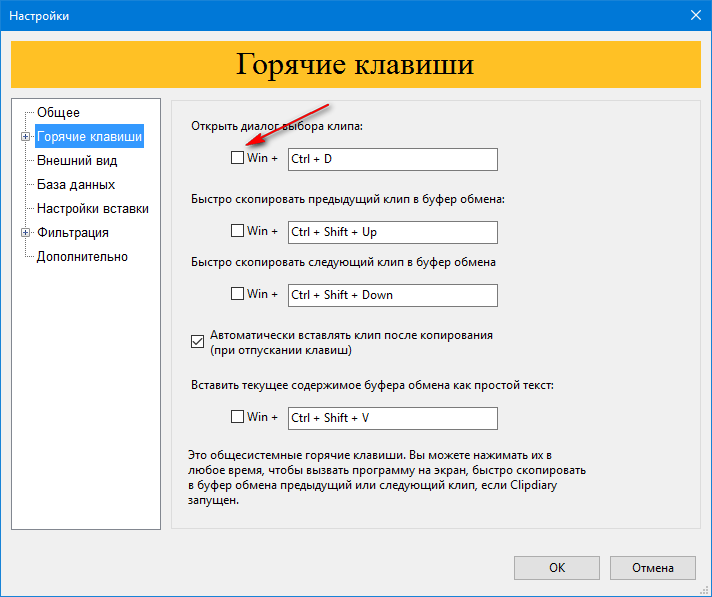Click the Ctrl + D hotkey field
This screenshot has width=712, height=597.
393,159
